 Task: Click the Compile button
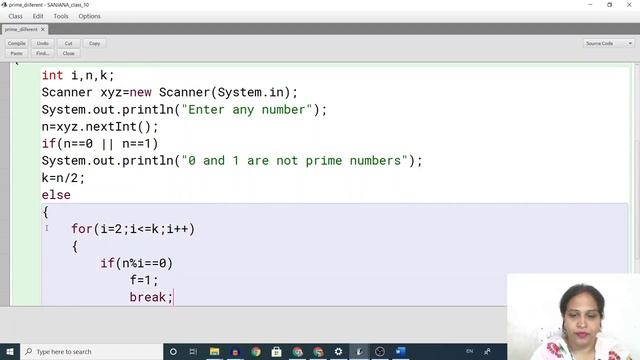point(17,43)
